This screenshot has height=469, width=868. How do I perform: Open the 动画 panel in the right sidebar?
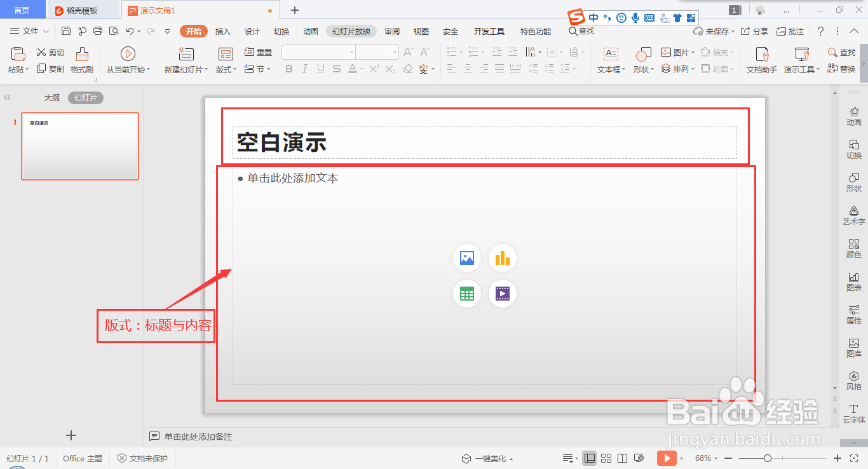pos(853,118)
